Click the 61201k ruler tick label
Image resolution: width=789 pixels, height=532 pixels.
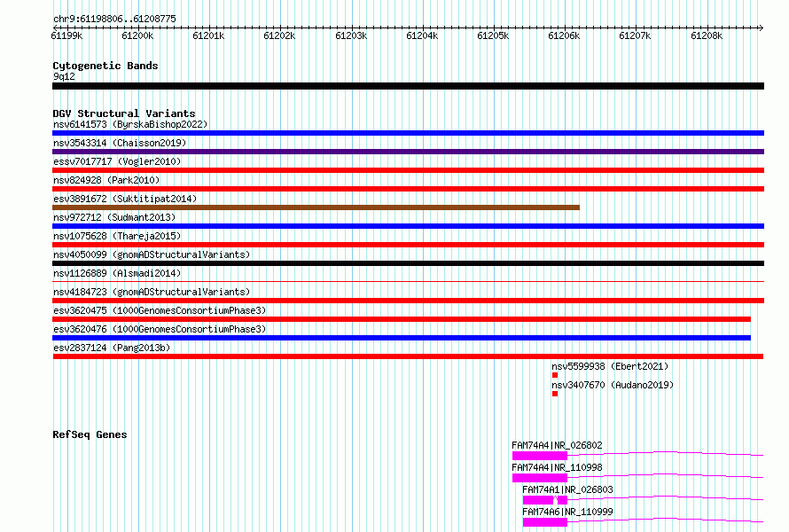click(209, 35)
